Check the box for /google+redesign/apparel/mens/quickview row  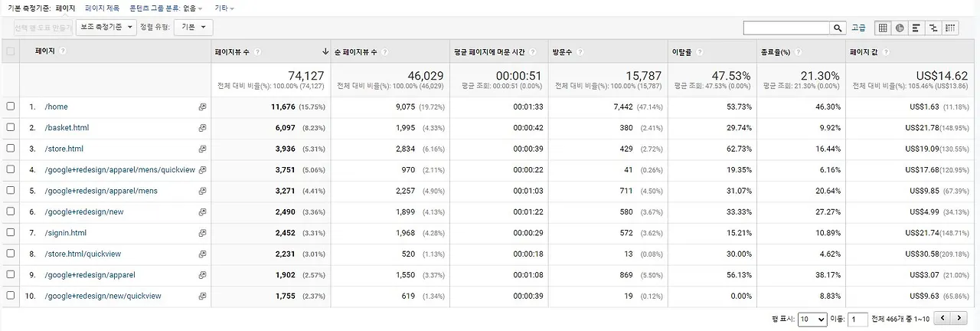coord(10,169)
